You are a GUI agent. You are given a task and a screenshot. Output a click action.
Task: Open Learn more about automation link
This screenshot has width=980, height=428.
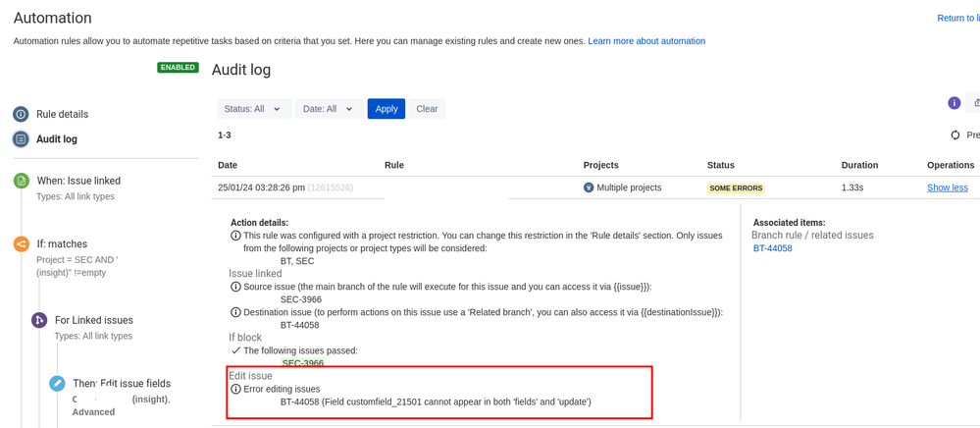point(646,41)
